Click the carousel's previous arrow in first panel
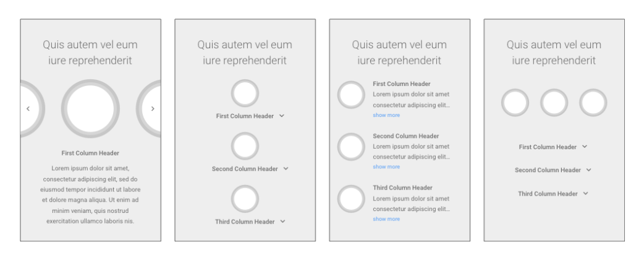The image size is (644, 260). click(28, 108)
